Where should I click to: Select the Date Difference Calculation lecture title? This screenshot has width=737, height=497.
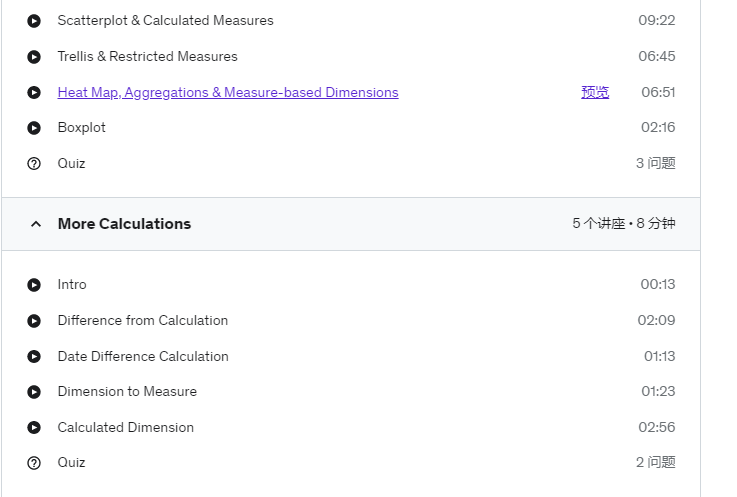(143, 356)
